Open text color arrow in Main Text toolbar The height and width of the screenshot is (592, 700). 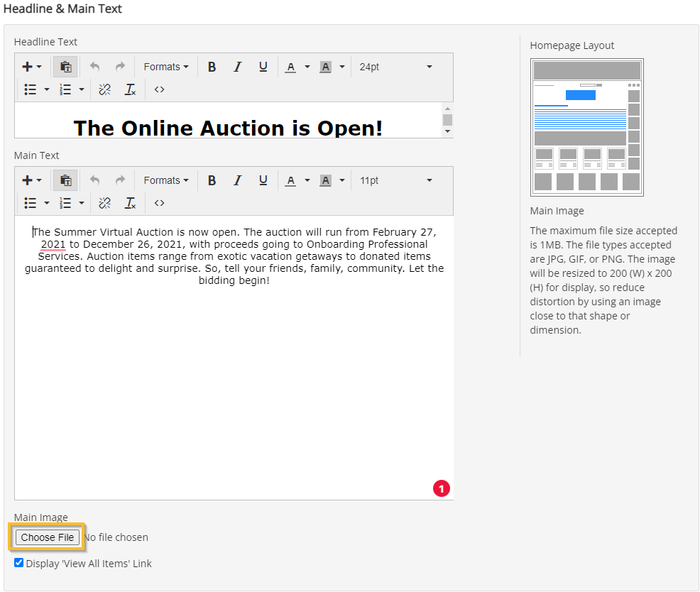[307, 180]
